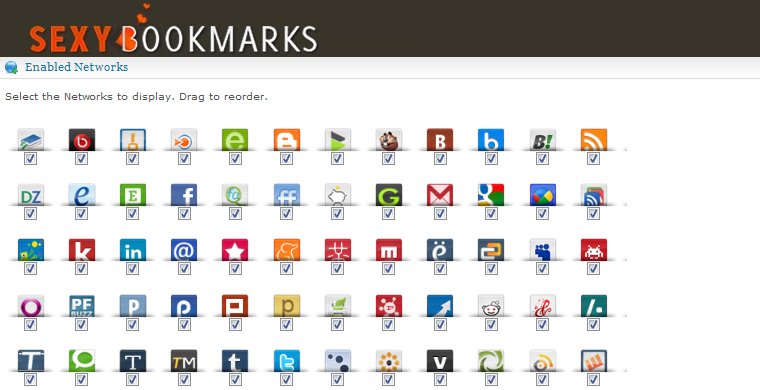This screenshot has height=390, width=760.
Task: Disable the checkbox below the Gmail icon
Action: coord(440,214)
